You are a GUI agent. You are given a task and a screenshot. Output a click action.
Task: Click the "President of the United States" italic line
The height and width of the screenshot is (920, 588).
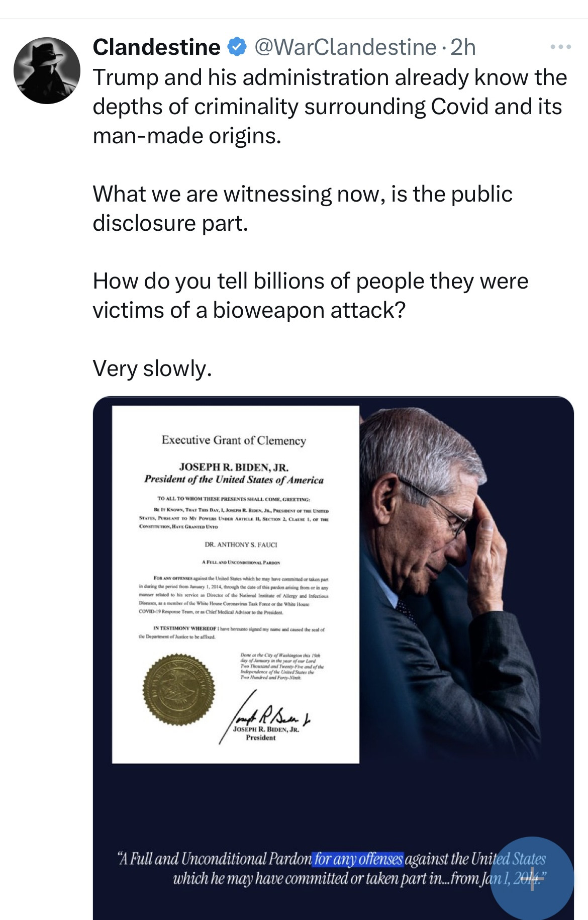click(x=234, y=480)
